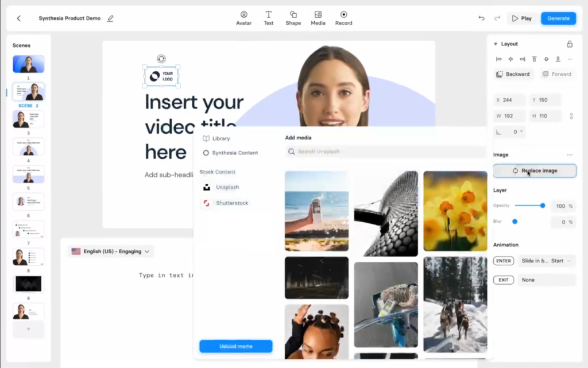Click the rotate handle above the logo
The image size is (588, 368).
pos(161,59)
